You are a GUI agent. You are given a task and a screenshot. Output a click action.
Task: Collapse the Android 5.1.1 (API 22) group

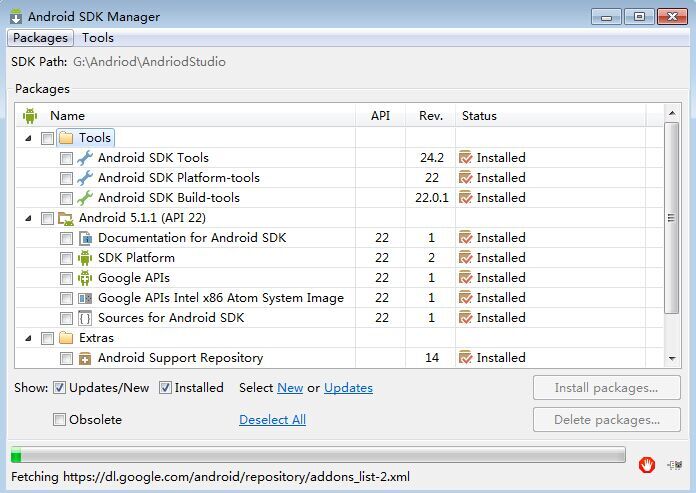(x=28, y=218)
